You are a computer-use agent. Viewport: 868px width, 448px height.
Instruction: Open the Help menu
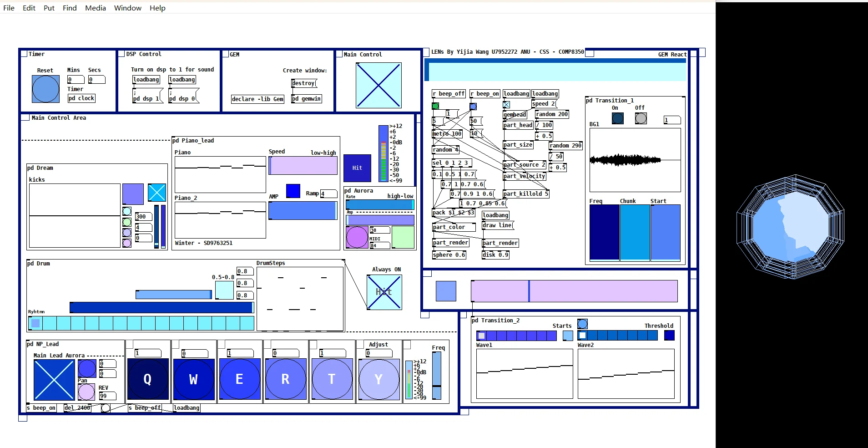click(157, 8)
